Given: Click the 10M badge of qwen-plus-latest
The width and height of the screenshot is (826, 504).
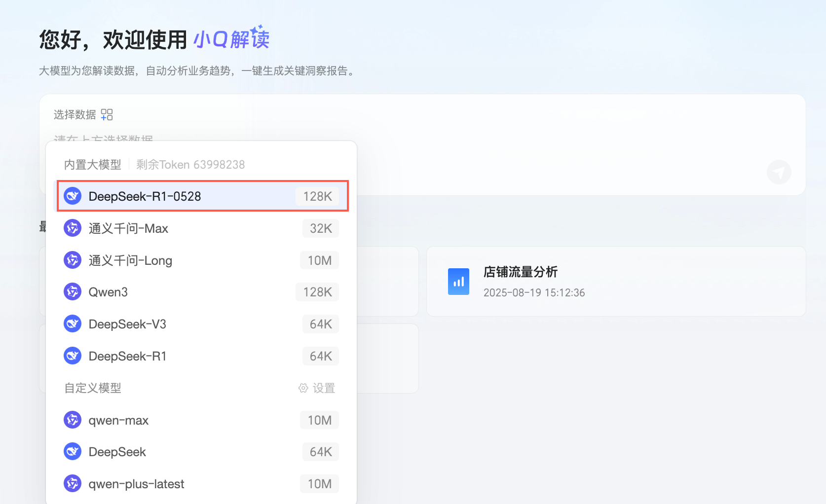Looking at the screenshot, I should point(319,484).
